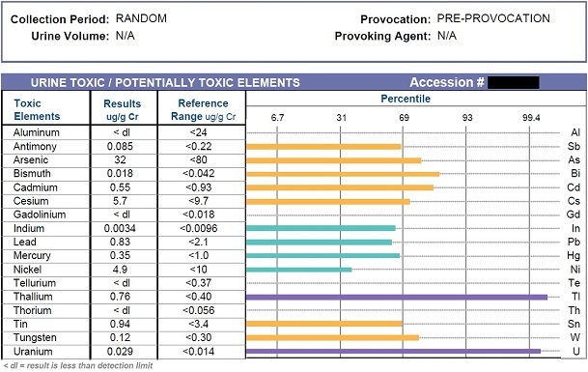This screenshot has height=372, width=588.
Task: Click the Urine Toxic Elements banner title
Action: [x=165, y=82]
